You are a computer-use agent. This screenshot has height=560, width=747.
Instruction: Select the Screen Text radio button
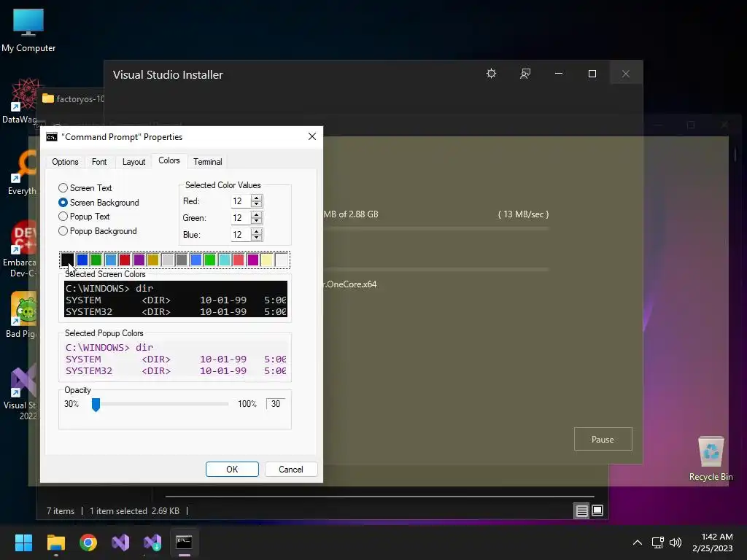pyautogui.click(x=85, y=187)
